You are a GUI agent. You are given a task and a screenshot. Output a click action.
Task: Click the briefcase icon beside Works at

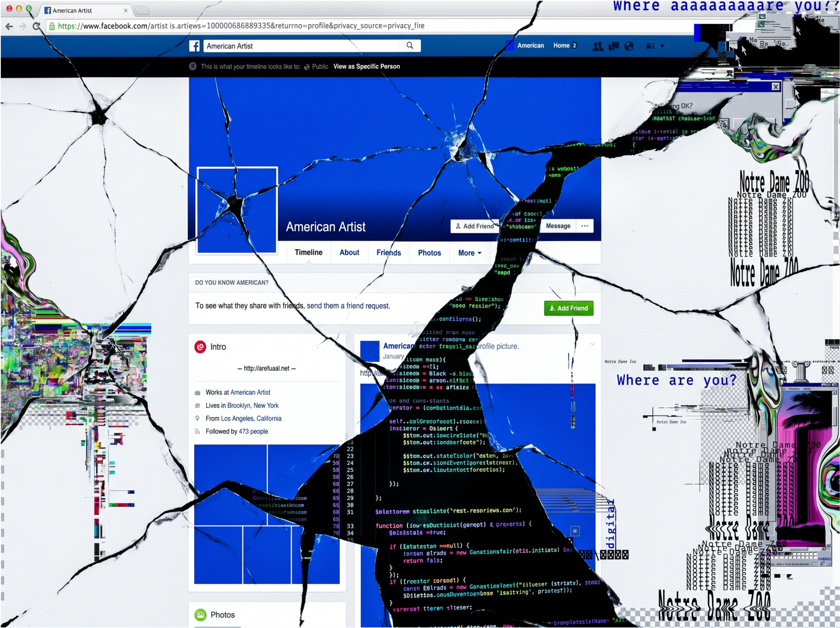click(x=198, y=392)
